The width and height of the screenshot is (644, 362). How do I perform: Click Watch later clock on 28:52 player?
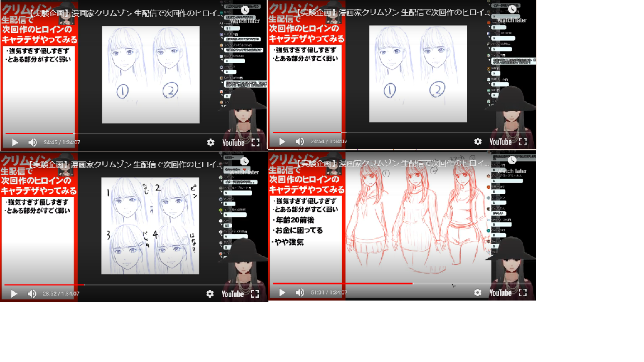click(244, 161)
